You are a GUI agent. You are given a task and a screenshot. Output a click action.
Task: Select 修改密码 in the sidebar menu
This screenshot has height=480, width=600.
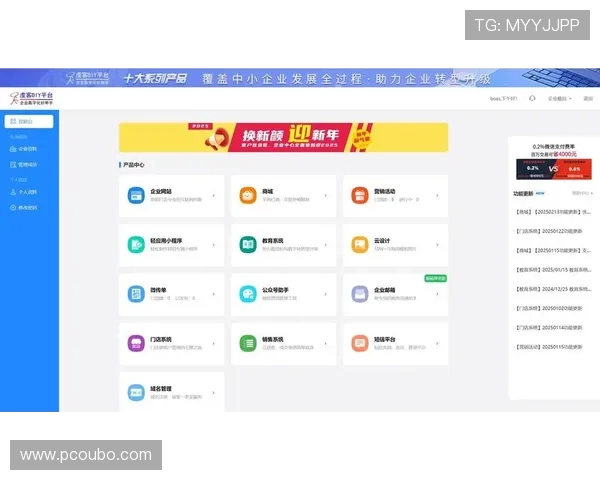(x=29, y=207)
